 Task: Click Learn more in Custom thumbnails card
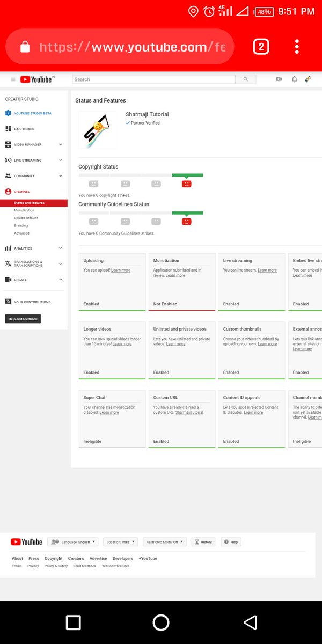pyautogui.click(x=267, y=344)
